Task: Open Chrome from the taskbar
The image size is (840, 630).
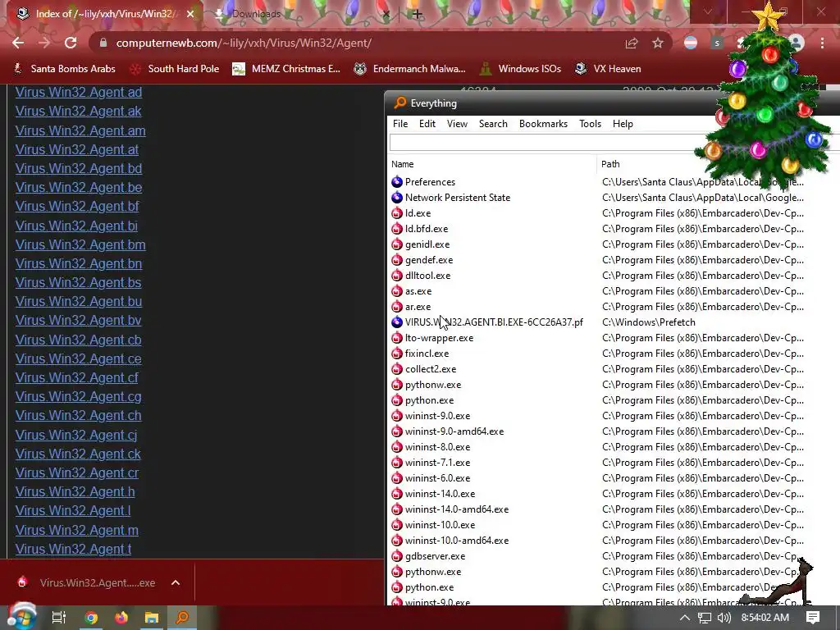Action: pos(91,618)
